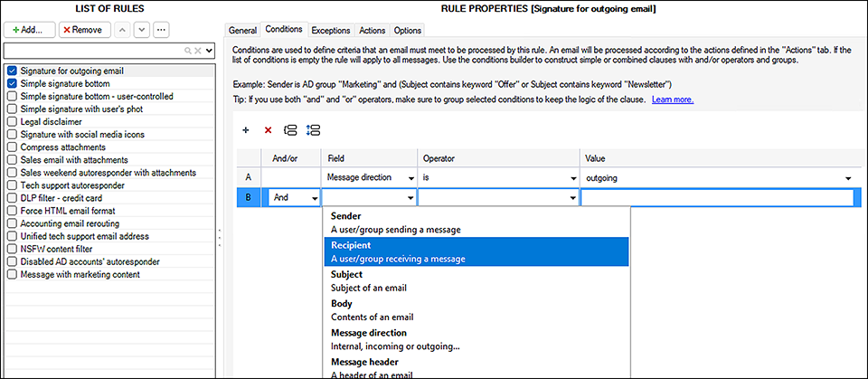Select Recipient from the field list
This screenshot has height=379, width=868.
[476, 251]
